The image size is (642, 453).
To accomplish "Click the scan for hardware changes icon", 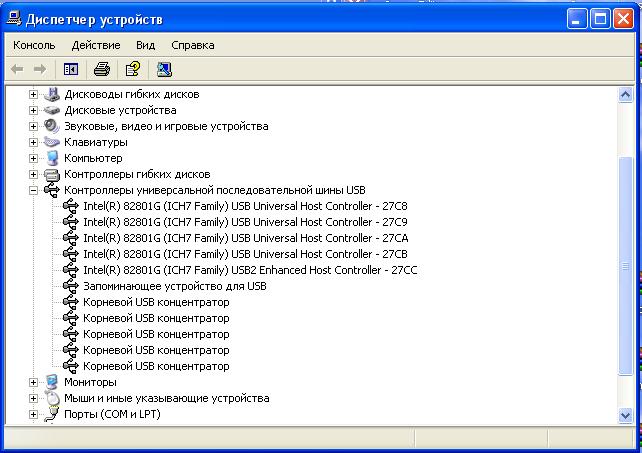I will pos(164,69).
